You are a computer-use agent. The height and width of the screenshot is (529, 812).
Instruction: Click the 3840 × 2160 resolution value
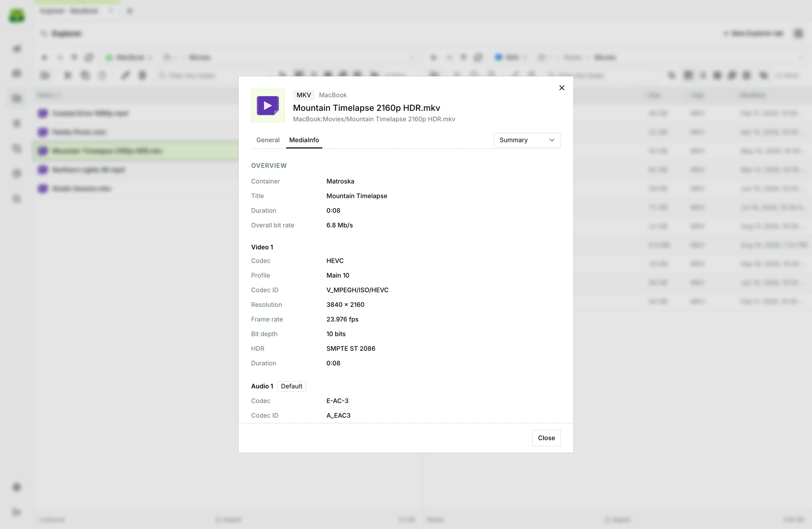pos(345,305)
